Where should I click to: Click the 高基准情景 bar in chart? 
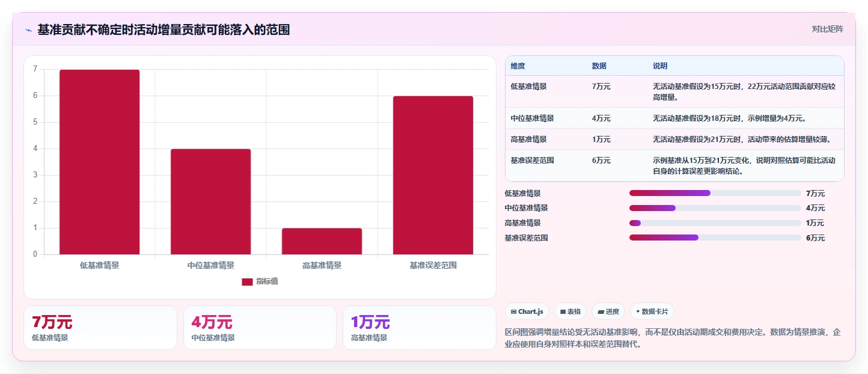pyautogui.click(x=322, y=241)
